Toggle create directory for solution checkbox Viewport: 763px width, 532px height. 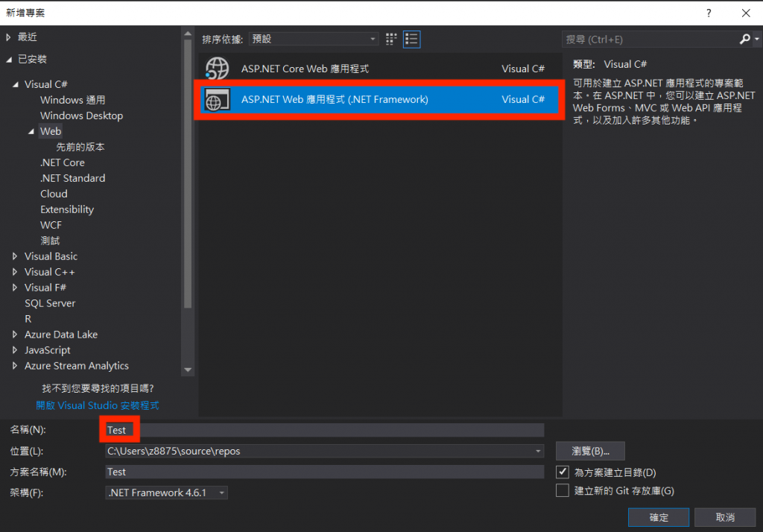562,472
